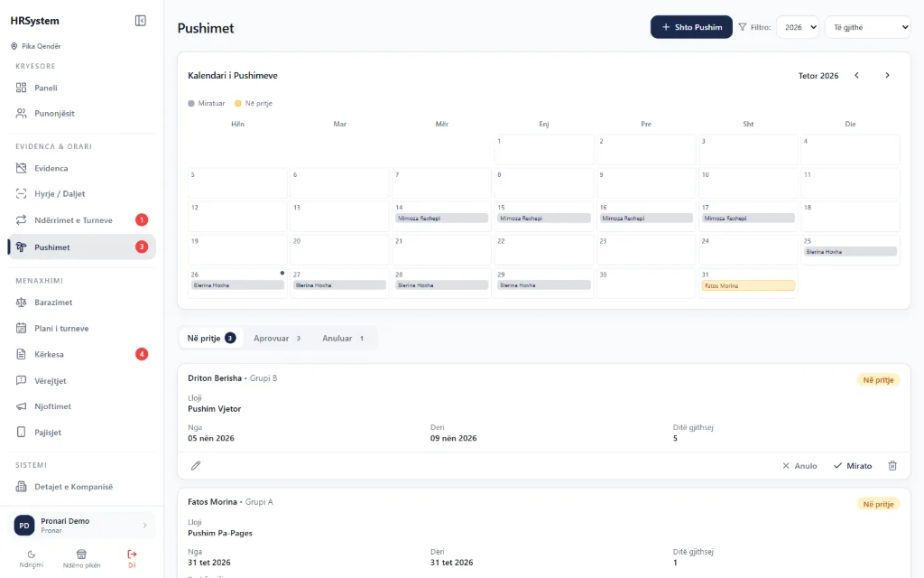The width and height of the screenshot is (924, 578).
Task: Click Driton Berisha name in request card
Action: [x=215, y=378]
